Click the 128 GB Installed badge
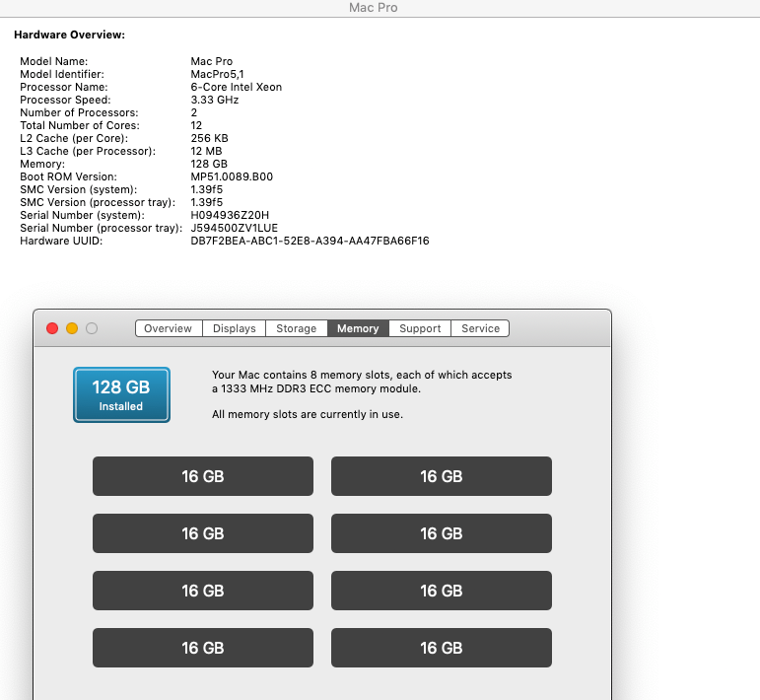The image size is (760, 700). point(121,395)
